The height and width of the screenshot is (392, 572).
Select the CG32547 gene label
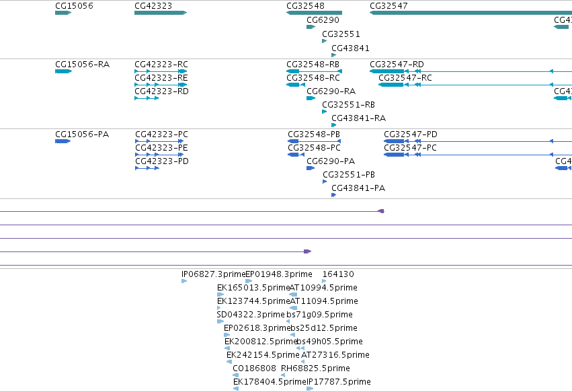pyautogui.click(x=389, y=6)
